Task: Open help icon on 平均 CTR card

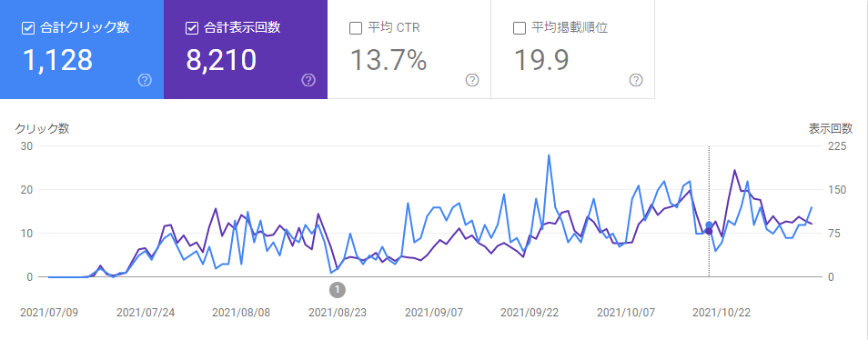Action: click(472, 81)
